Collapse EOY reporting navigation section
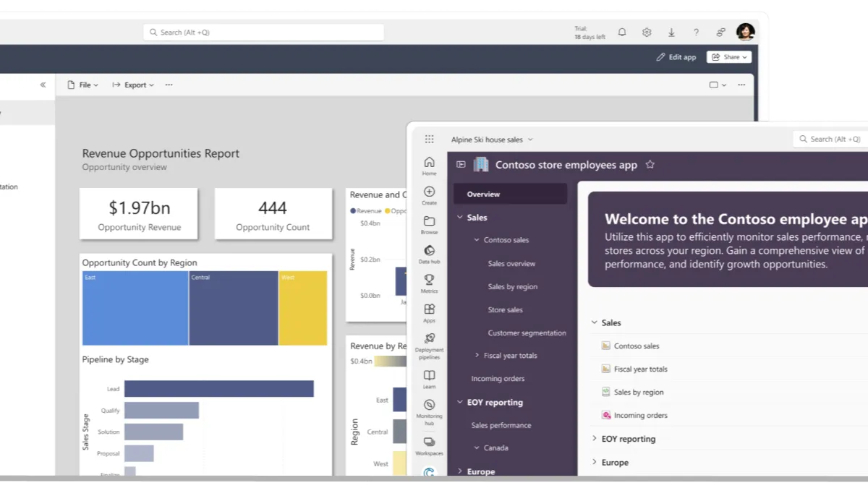868x488 pixels. tap(460, 403)
